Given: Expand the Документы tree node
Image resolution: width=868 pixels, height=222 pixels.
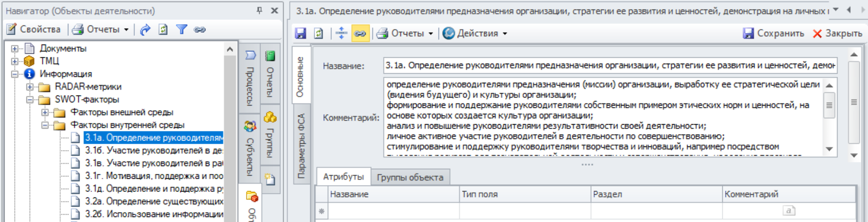Looking at the screenshot, I should coord(15,48).
